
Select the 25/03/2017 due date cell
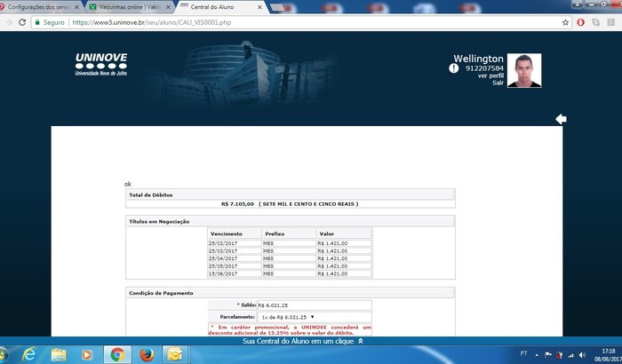(x=234, y=251)
